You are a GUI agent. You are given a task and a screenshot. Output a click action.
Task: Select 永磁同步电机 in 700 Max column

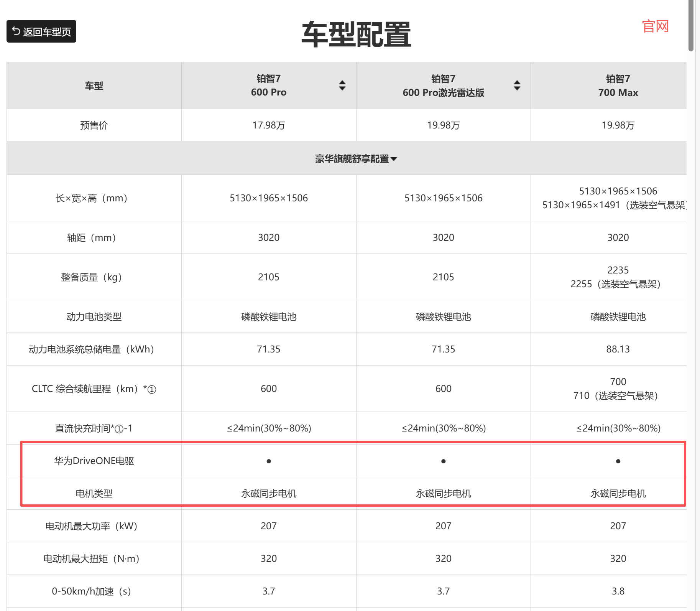click(x=618, y=494)
